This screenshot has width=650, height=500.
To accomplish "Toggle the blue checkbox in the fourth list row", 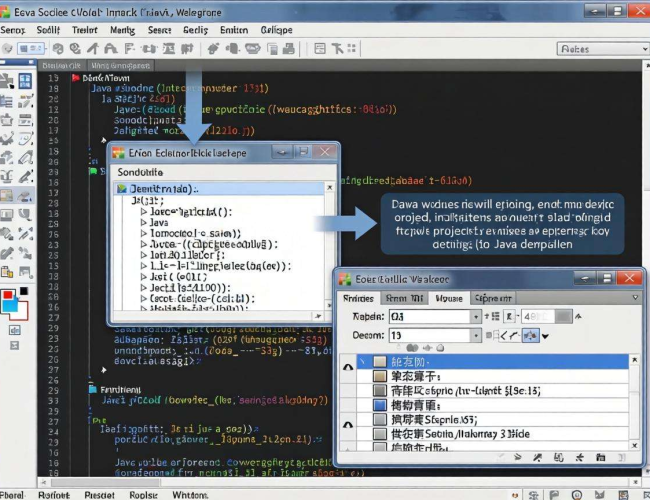I will coord(380,407).
